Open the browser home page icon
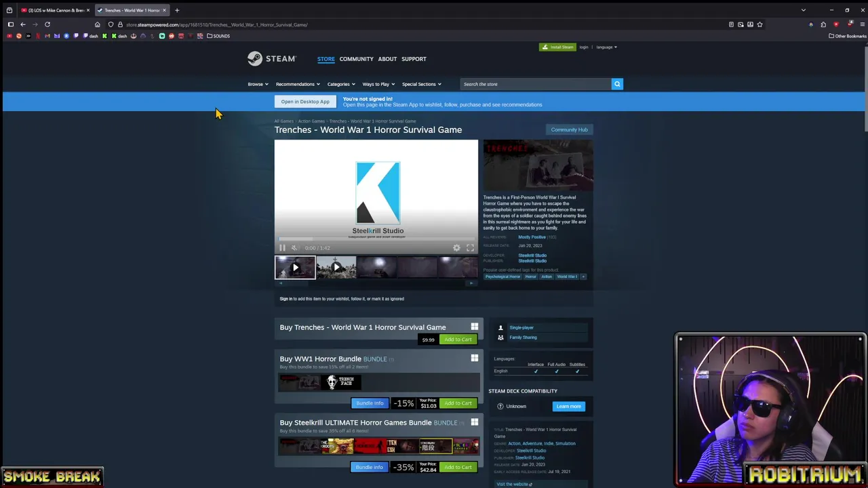 coord(97,24)
